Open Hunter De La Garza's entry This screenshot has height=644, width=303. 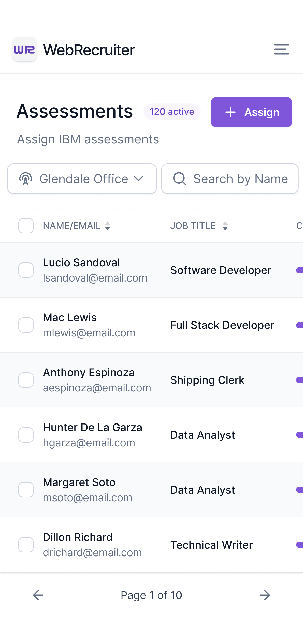(151, 435)
